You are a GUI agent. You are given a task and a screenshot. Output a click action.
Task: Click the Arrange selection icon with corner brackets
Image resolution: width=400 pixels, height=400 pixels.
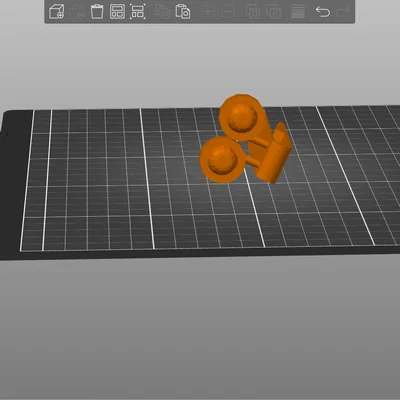[x=138, y=12]
